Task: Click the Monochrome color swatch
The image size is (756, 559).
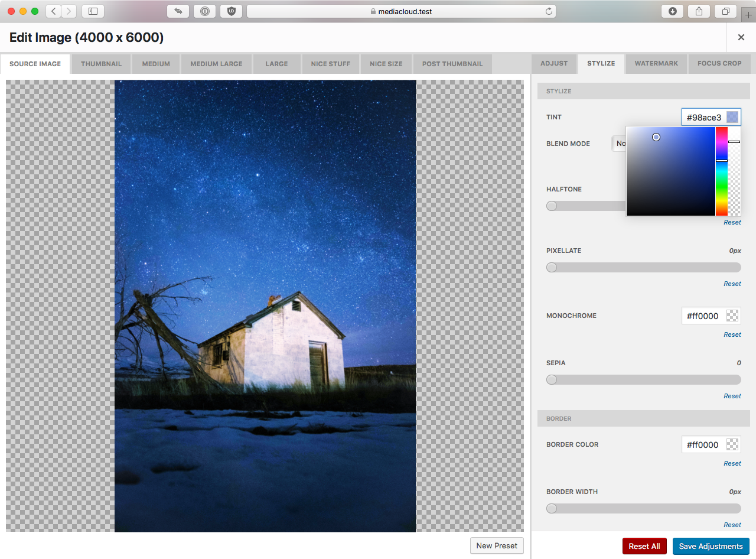Action: pyautogui.click(x=732, y=316)
